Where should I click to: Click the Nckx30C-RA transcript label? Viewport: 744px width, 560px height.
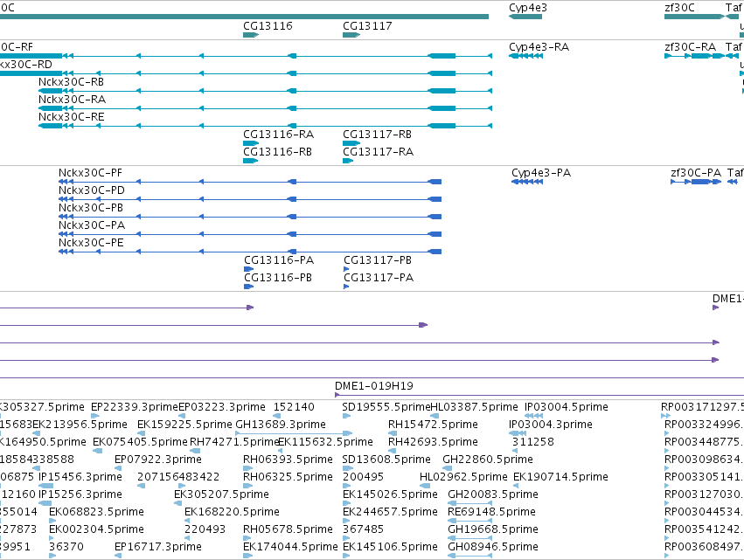point(72,99)
